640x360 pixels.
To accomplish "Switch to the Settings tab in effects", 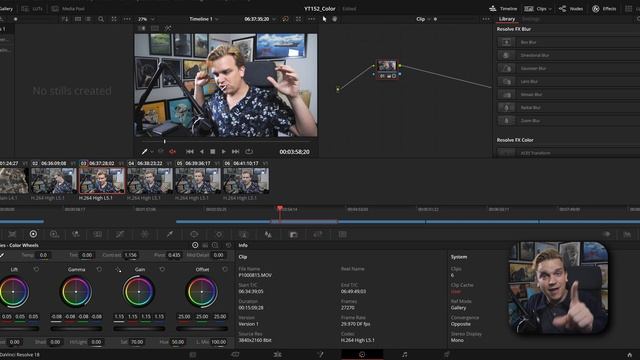I will pyautogui.click(x=531, y=19).
